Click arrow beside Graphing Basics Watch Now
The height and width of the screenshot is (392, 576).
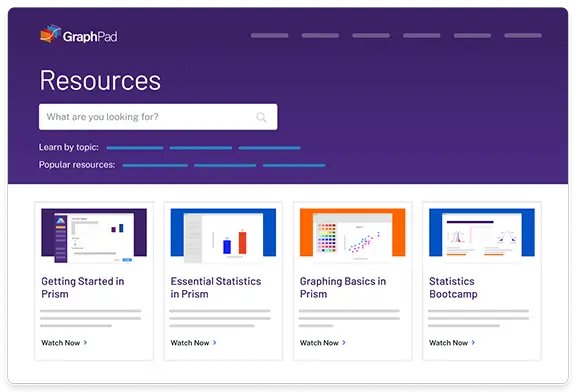[344, 342]
